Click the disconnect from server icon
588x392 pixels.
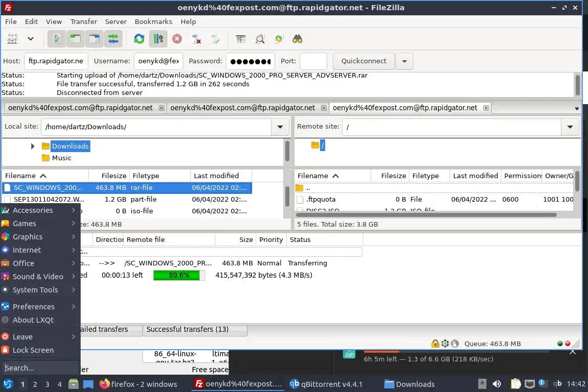(x=196, y=39)
